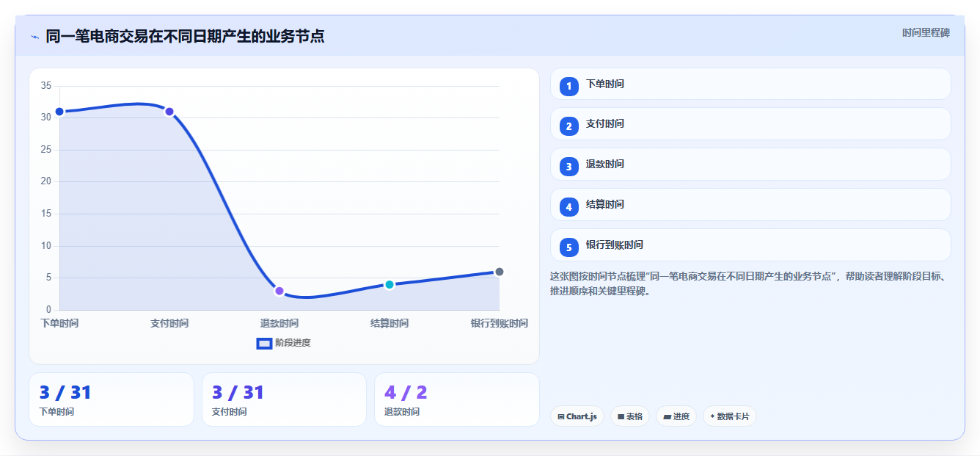The image size is (980, 456).
Task: Click the description paragraph below milestone list
Action: (748, 283)
